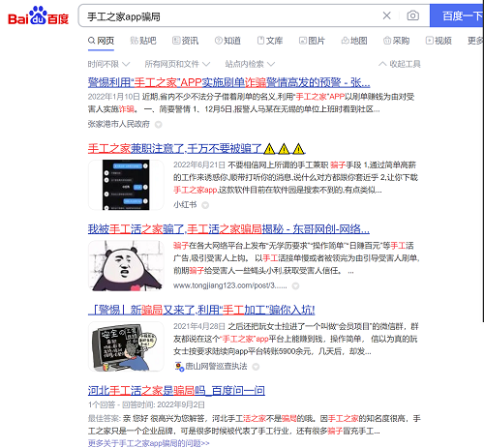Click the 更多关于手工之家app骗局的问题 link
The image size is (484, 448).
pyautogui.click(x=148, y=443)
